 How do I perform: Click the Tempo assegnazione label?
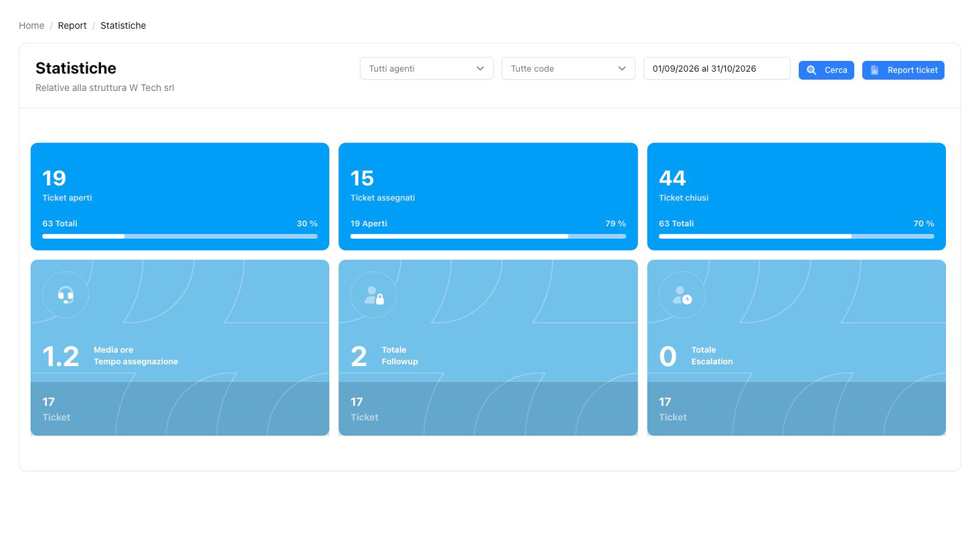[136, 361]
